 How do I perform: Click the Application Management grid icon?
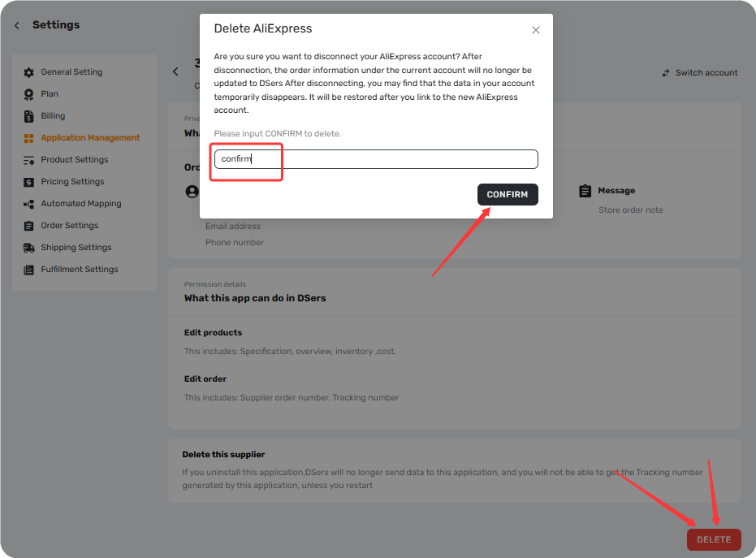coord(29,138)
